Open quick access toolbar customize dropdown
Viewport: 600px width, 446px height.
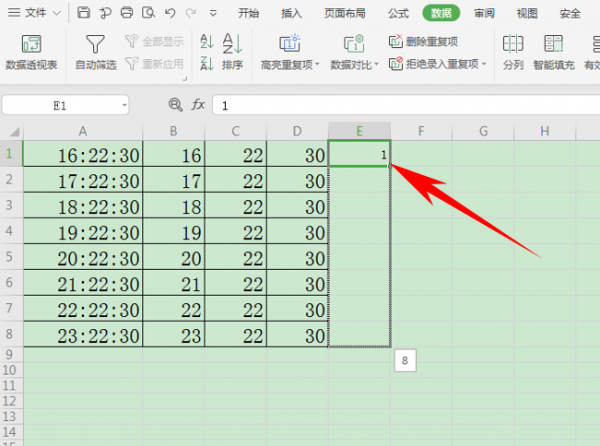click(213, 14)
